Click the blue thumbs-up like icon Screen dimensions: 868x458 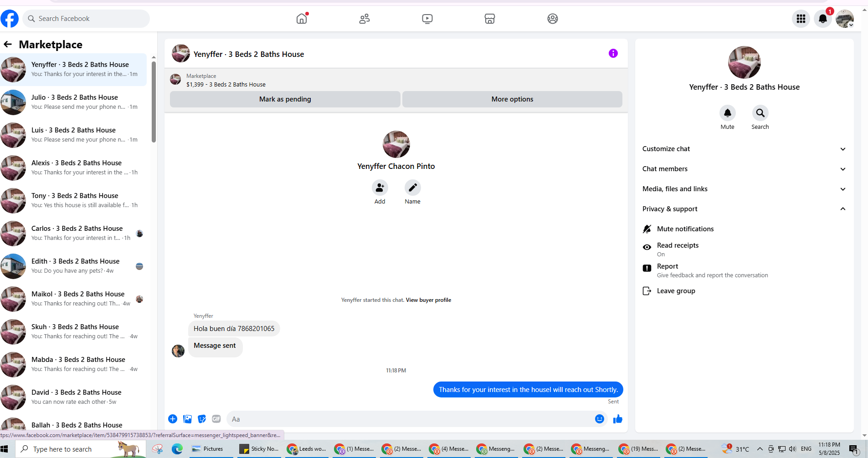pos(618,419)
